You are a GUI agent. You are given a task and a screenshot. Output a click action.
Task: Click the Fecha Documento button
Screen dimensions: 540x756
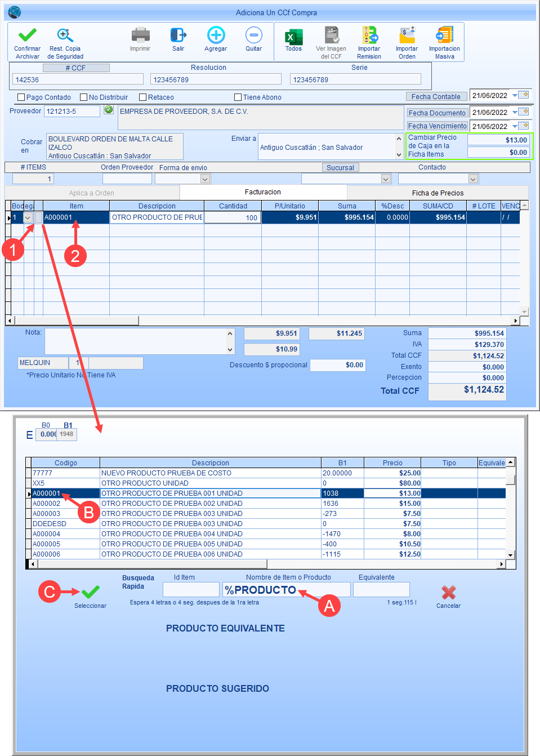click(437, 113)
